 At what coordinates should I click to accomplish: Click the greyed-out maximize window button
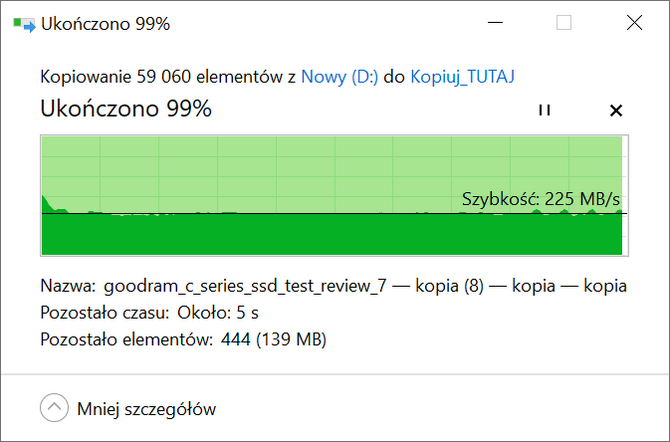(x=564, y=23)
